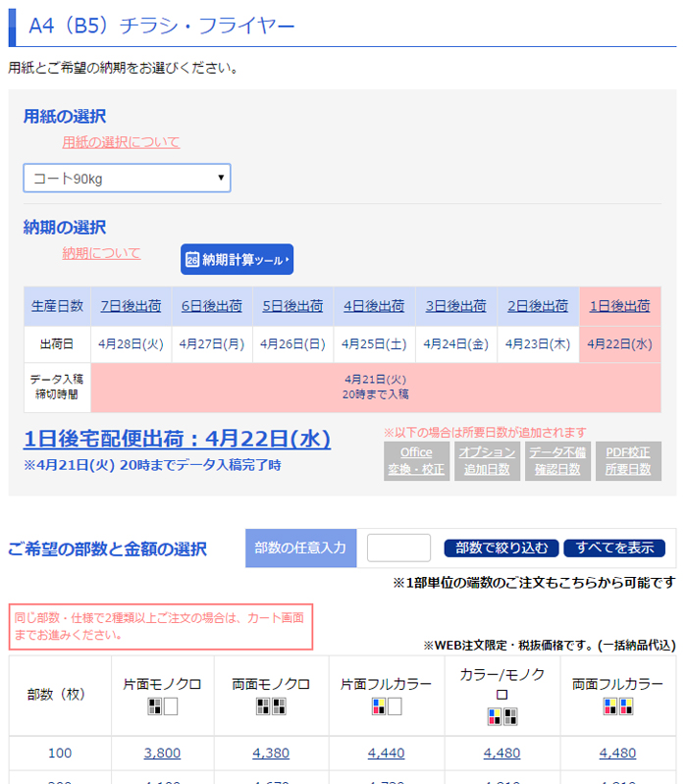Click the データ不備確認日数 button
The image size is (687, 784).
pyautogui.click(x=556, y=461)
